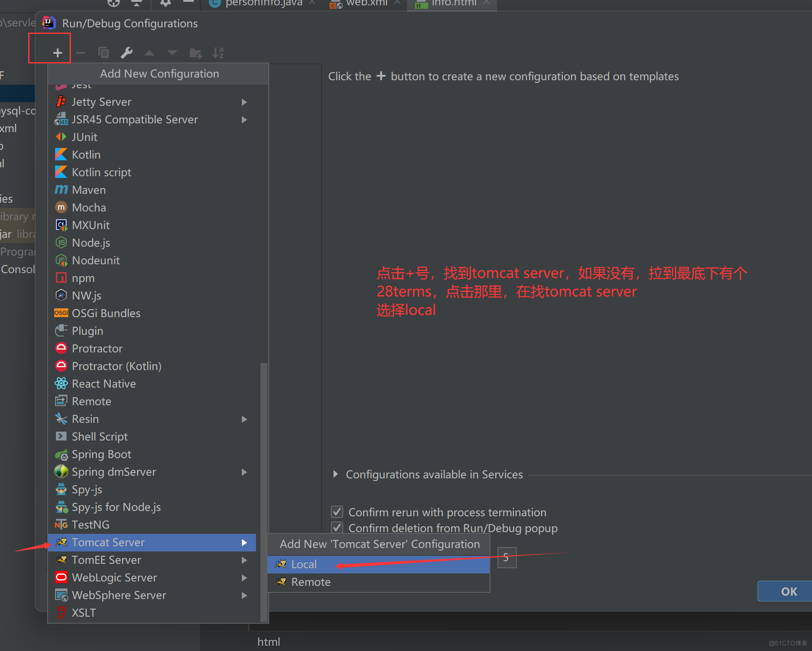Click the temporary configurations limit field
This screenshot has width=812, height=651.
tap(507, 558)
